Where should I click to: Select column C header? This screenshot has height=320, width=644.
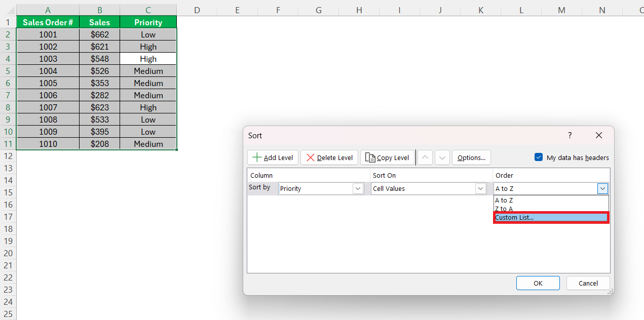tap(148, 10)
